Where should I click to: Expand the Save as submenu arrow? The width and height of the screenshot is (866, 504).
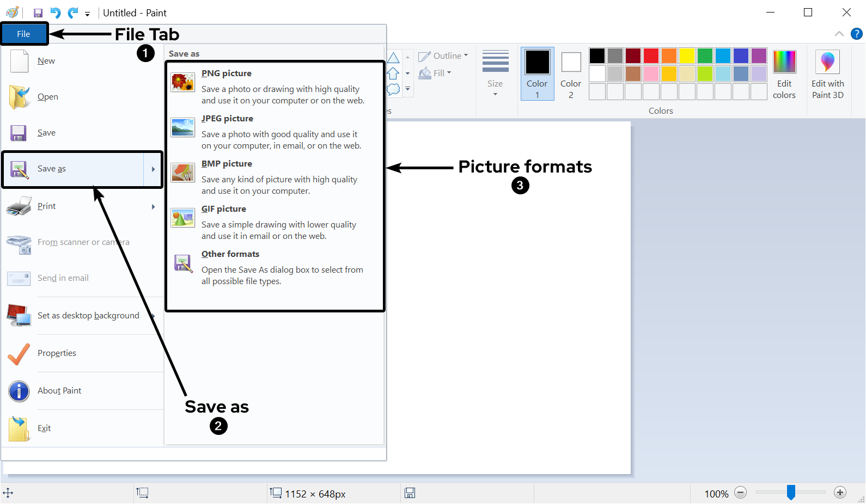click(x=153, y=169)
